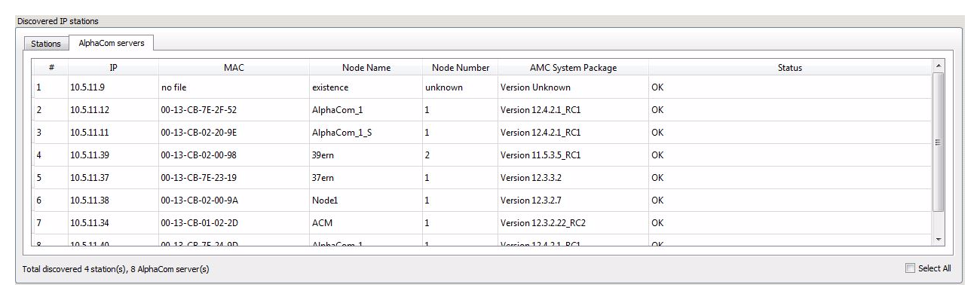Click MAC 00-13-CB-02-00-98

coord(234,155)
